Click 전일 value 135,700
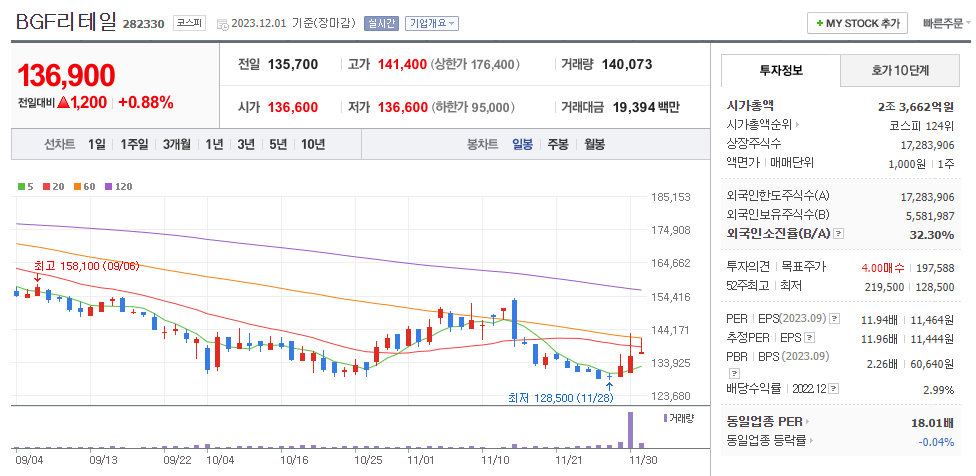Screen dimensions: 976x476 click(x=293, y=64)
